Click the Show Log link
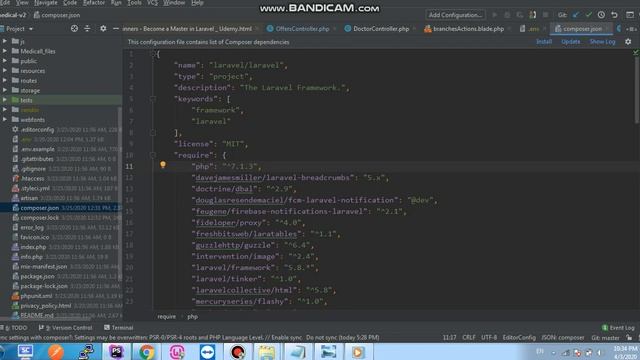This screenshot has height=360, width=640. point(602,42)
